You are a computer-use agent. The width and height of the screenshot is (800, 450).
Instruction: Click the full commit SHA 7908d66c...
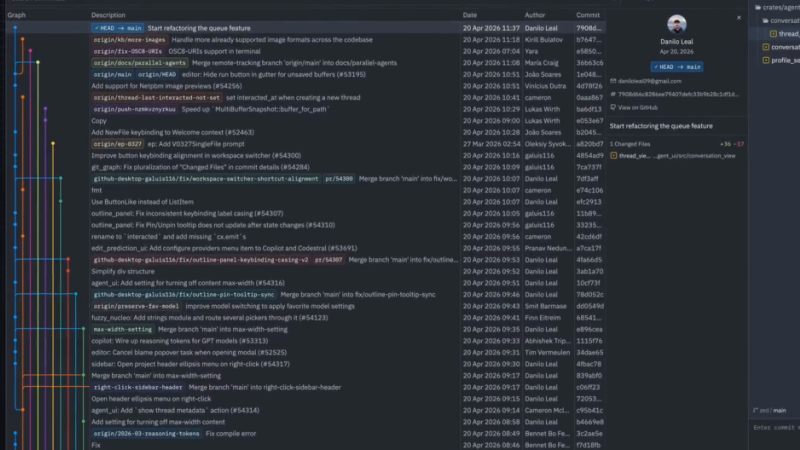click(679, 94)
